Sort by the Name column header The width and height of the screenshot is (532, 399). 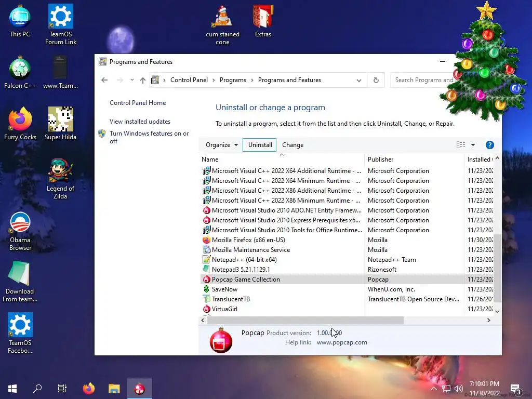tap(282, 159)
